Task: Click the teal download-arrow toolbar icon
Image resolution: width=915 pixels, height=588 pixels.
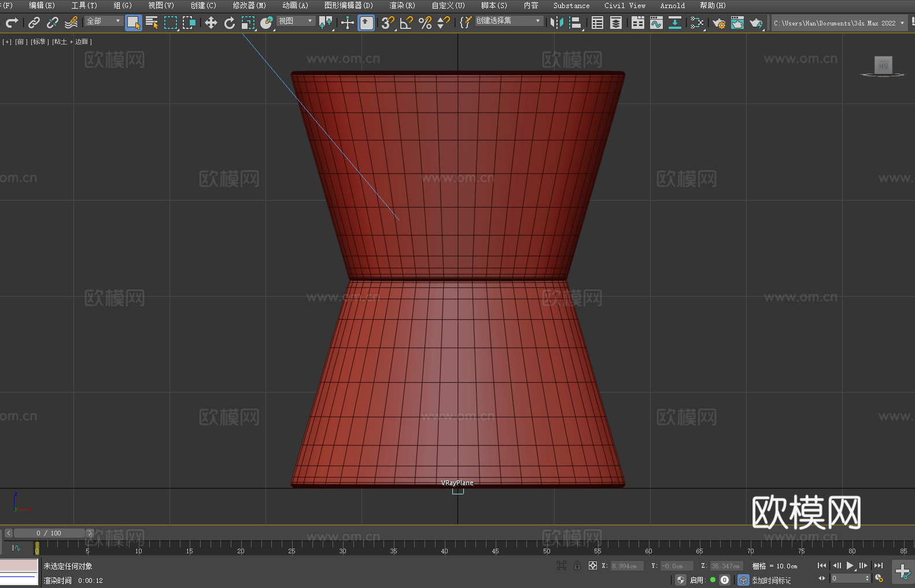Action: (x=675, y=23)
